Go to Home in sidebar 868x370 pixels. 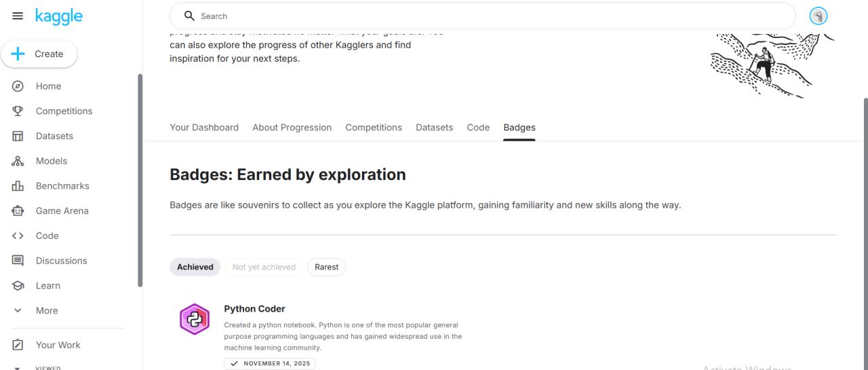click(48, 86)
